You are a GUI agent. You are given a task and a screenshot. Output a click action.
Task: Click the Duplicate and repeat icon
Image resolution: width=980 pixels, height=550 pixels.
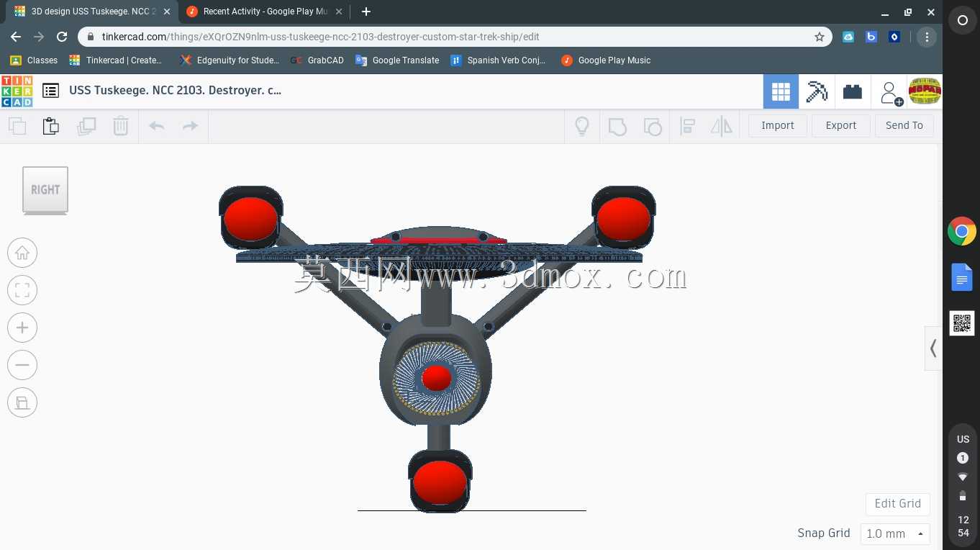[86, 126]
